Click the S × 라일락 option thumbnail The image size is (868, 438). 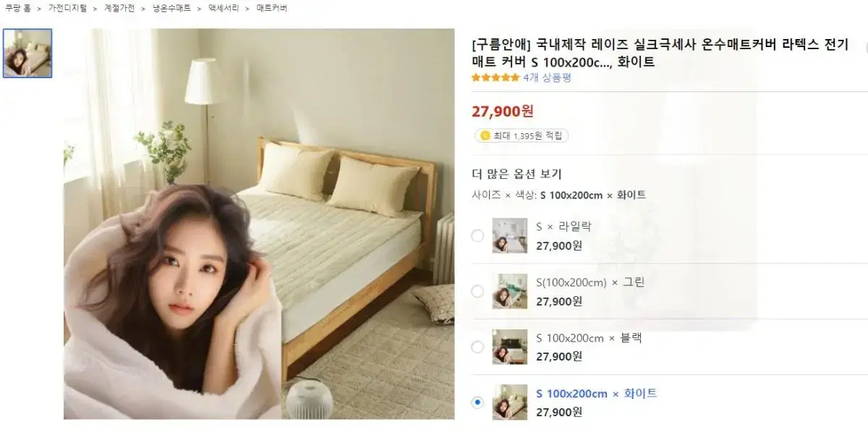click(x=510, y=235)
